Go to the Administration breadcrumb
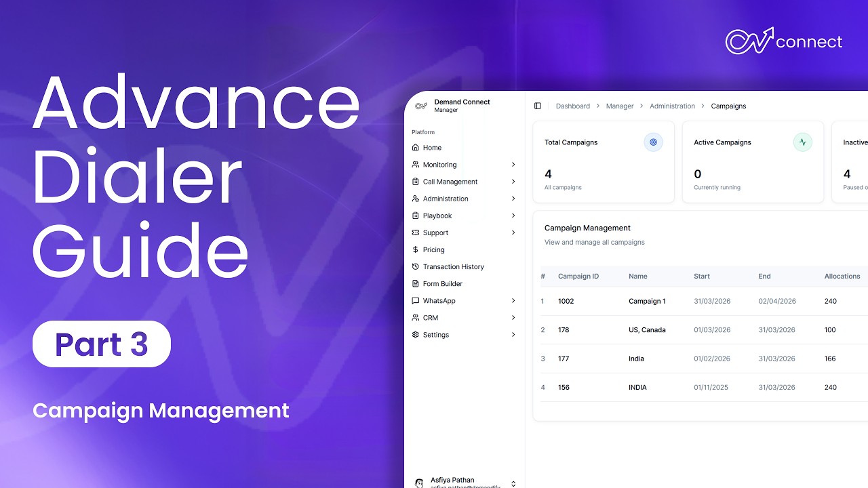Screen dimensions: 868x488 [x=672, y=106]
